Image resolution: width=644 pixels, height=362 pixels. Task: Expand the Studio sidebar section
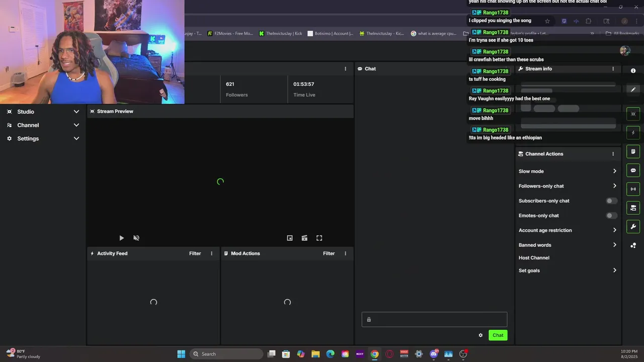[43, 112]
